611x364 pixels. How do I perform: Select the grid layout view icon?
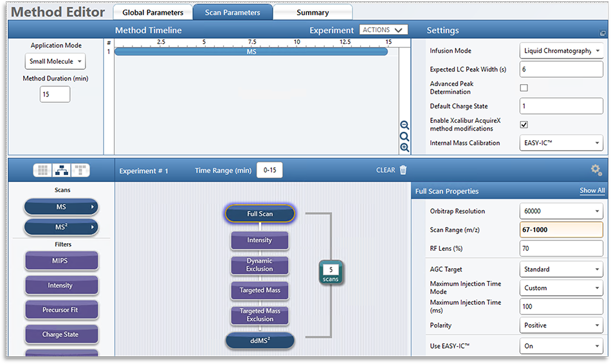click(x=43, y=170)
